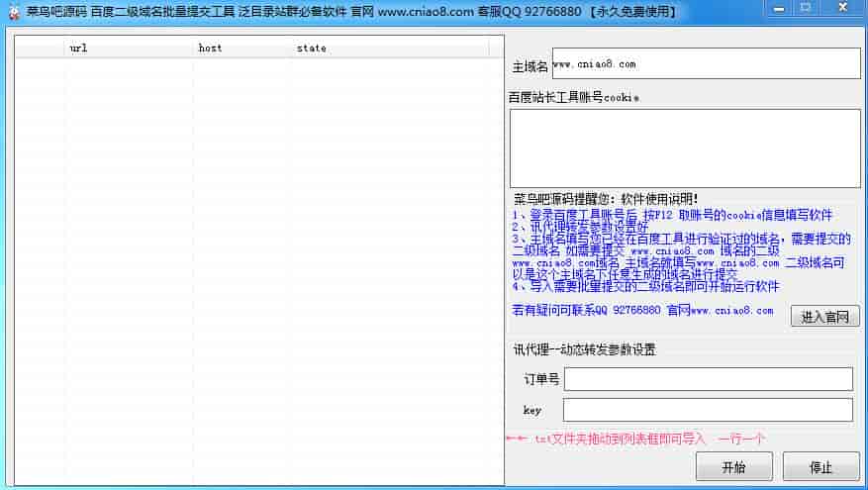The image size is (868, 490).
Task: Select the state column header
Action: click(390, 49)
